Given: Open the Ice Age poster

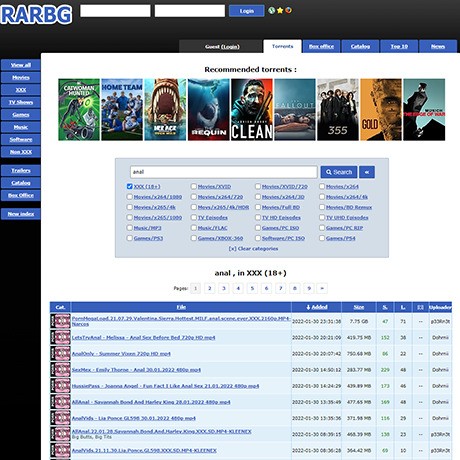Looking at the screenshot, I should coord(165,109).
